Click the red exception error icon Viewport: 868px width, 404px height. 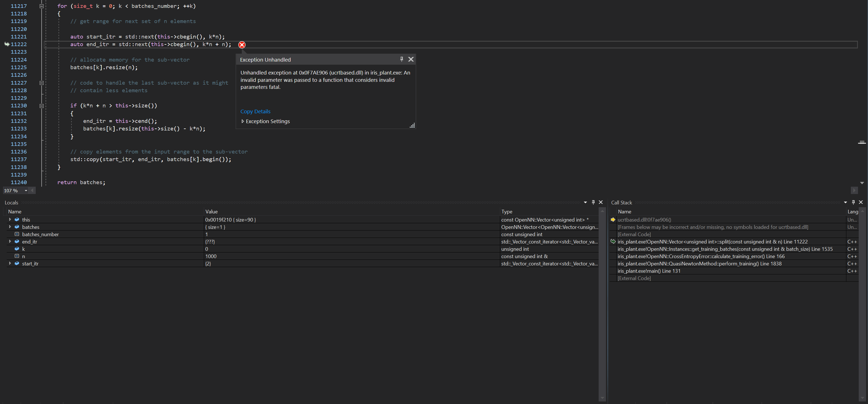[242, 45]
